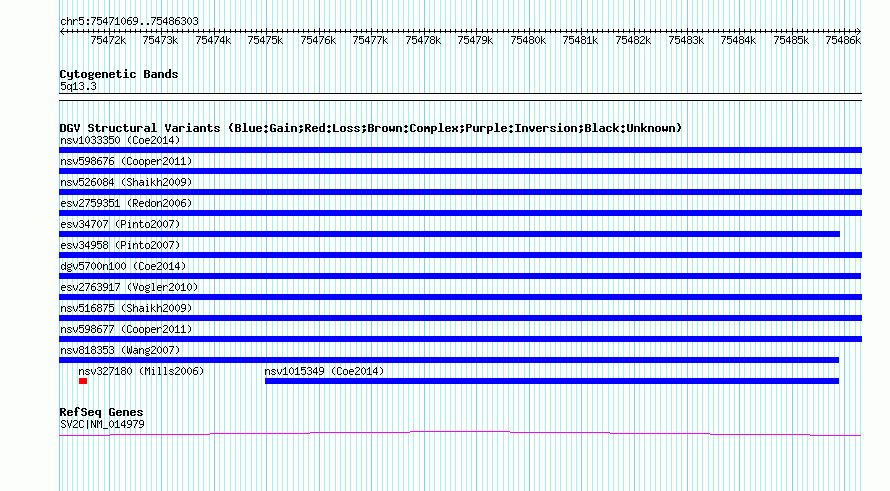Open the esv2759351 (Redon2006) label
890x491 pixels.
point(126,203)
